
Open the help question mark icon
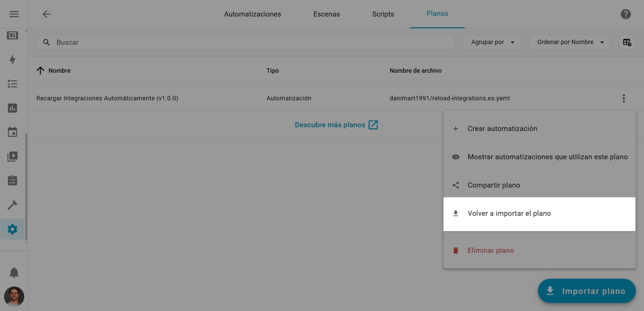coord(626,14)
